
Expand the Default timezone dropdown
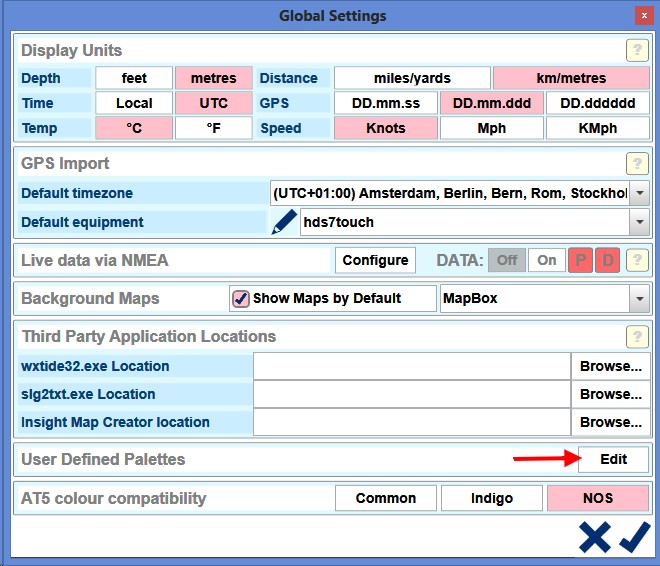point(639,193)
